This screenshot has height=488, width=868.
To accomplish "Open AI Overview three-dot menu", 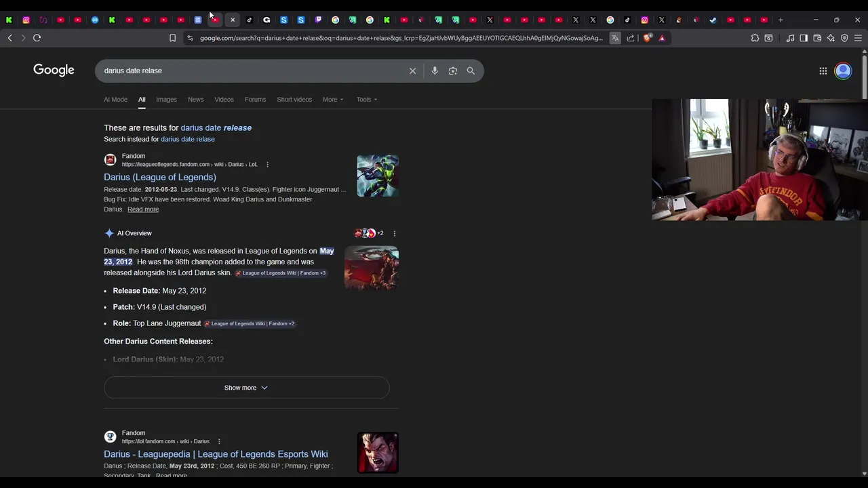I will point(394,233).
